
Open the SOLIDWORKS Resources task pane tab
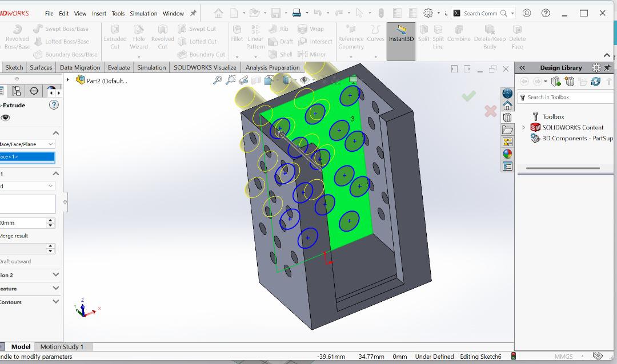[x=507, y=93]
